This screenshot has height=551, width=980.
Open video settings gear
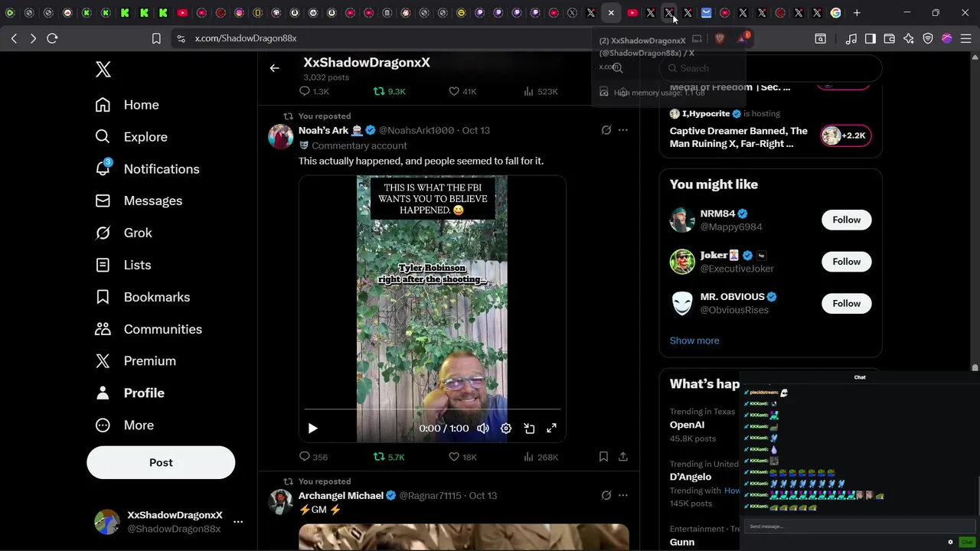pos(506,429)
